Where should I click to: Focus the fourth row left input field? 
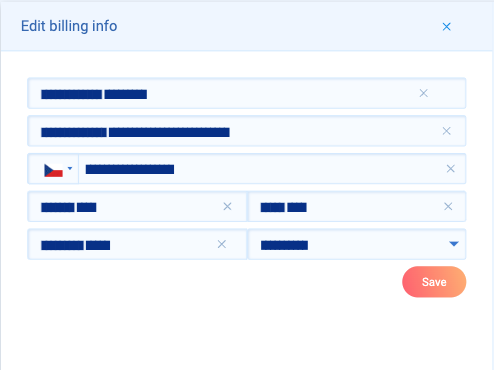pos(137,207)
